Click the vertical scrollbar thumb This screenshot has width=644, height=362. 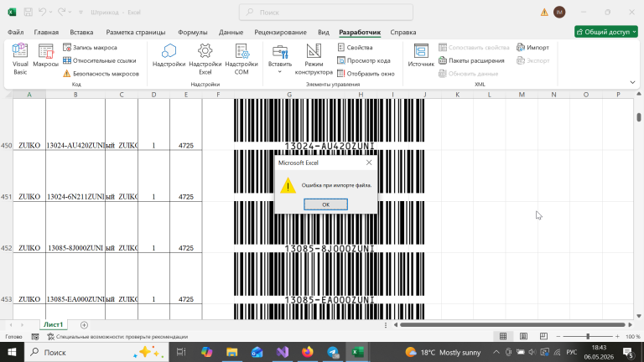click(639, 117)
